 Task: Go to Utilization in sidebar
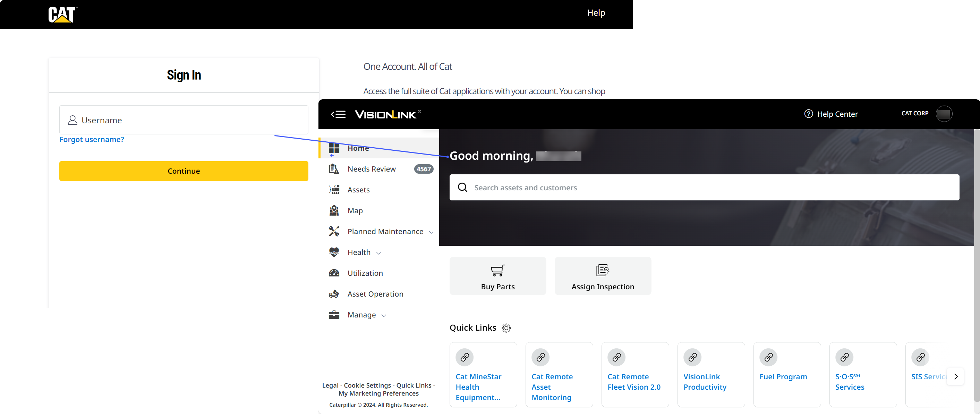coord(365,273)
